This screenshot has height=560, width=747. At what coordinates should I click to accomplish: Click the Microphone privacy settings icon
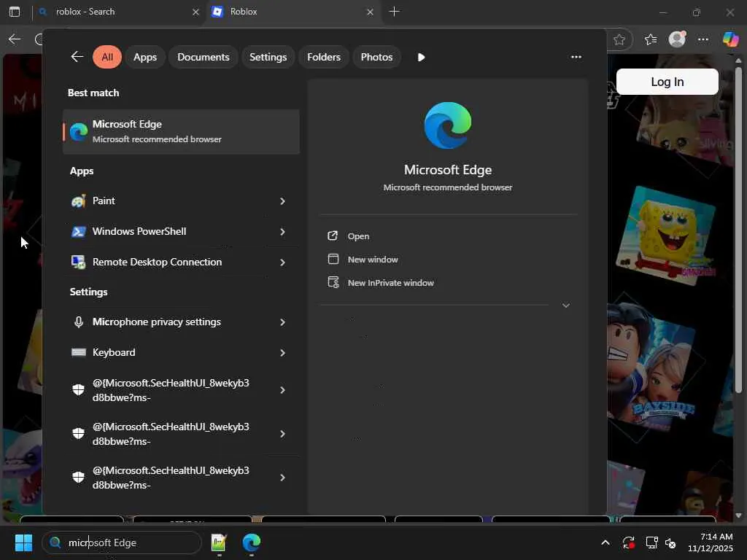[79, 322]
